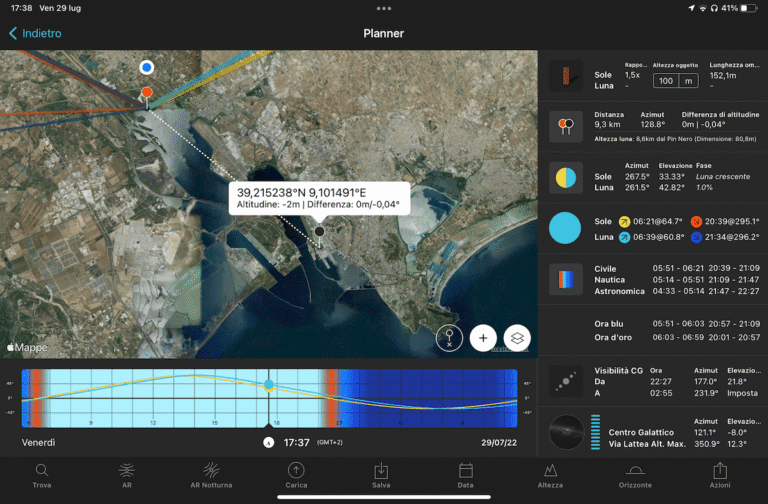This screenshot has width=768, height=504.
Task: Tap the Milky Way thumbnail
Action: coord(567,432)
